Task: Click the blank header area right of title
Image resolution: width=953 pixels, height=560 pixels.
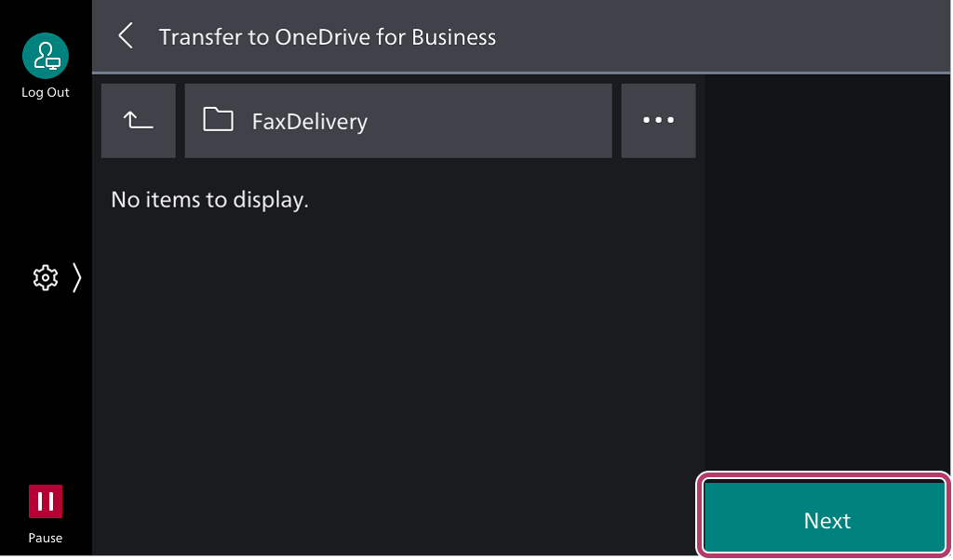Action: coord(723,36)
